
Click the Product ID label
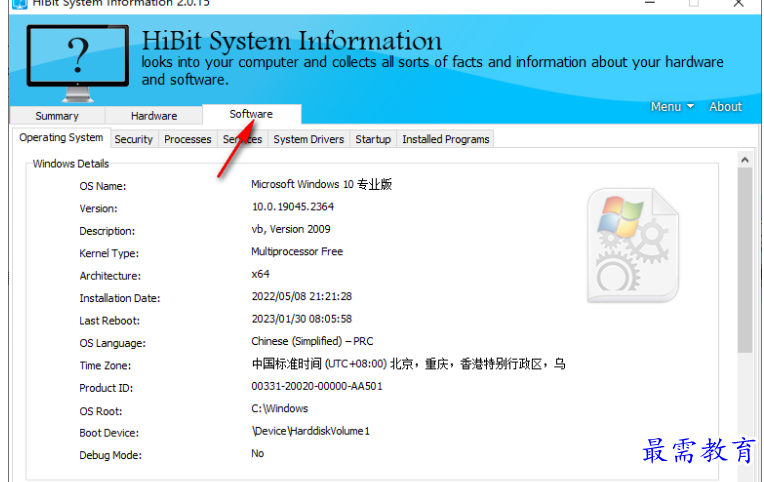[x=106, y=388]
